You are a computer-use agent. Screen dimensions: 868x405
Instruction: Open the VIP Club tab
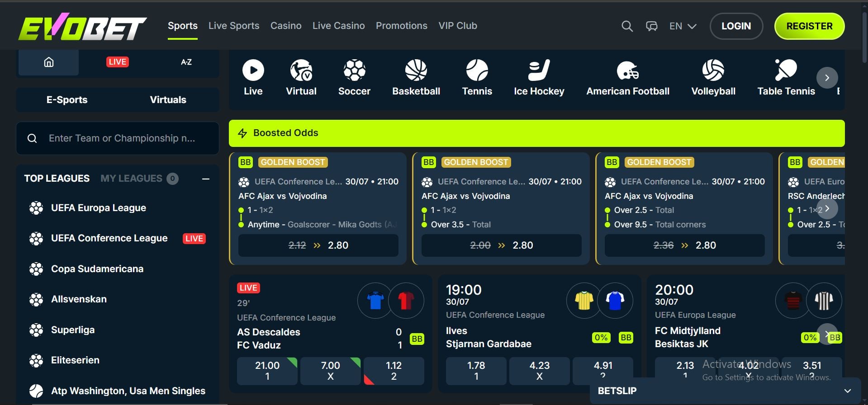click(458, 26)
